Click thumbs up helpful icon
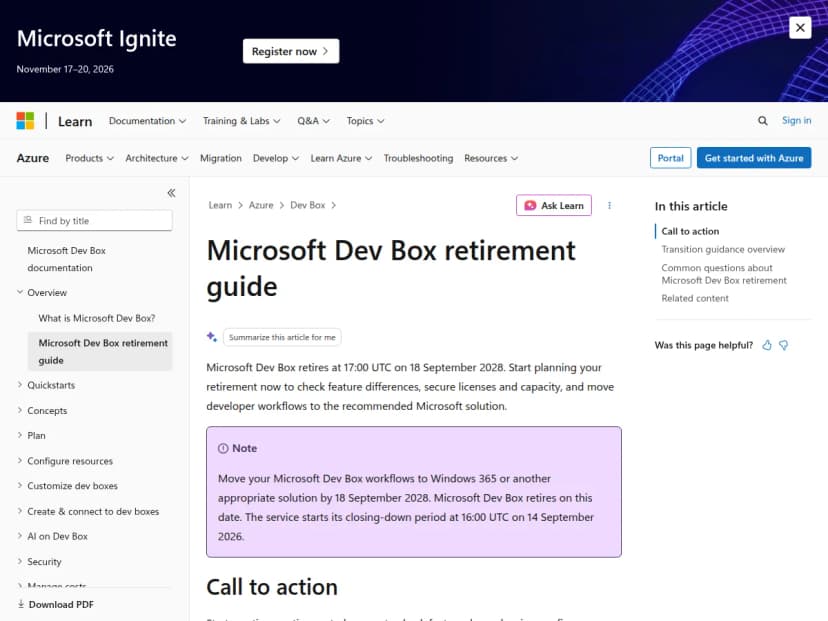This screenshot has height=621, width=828. (x=767, y=345)
